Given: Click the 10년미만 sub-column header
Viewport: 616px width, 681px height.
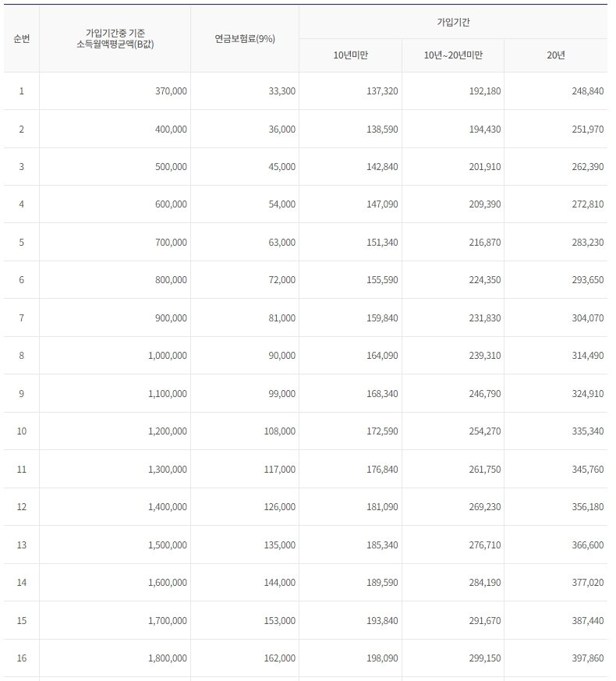Looking at the screenshot, I should point(350,55).
